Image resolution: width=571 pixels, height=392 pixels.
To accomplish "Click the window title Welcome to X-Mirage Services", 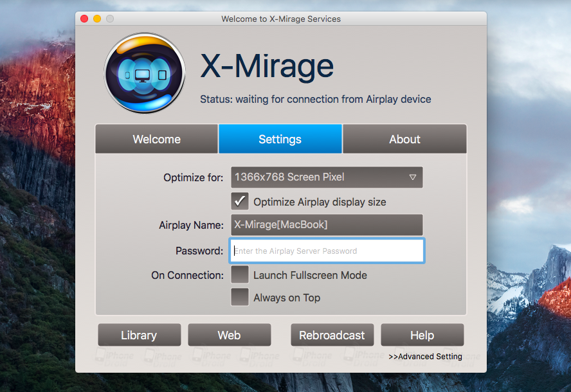I will (281, 19).
